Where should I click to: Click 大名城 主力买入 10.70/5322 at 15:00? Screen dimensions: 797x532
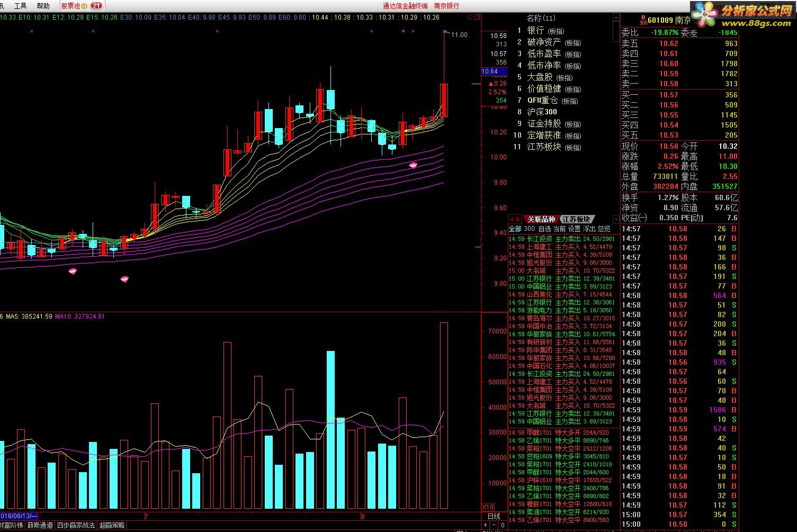562,271
